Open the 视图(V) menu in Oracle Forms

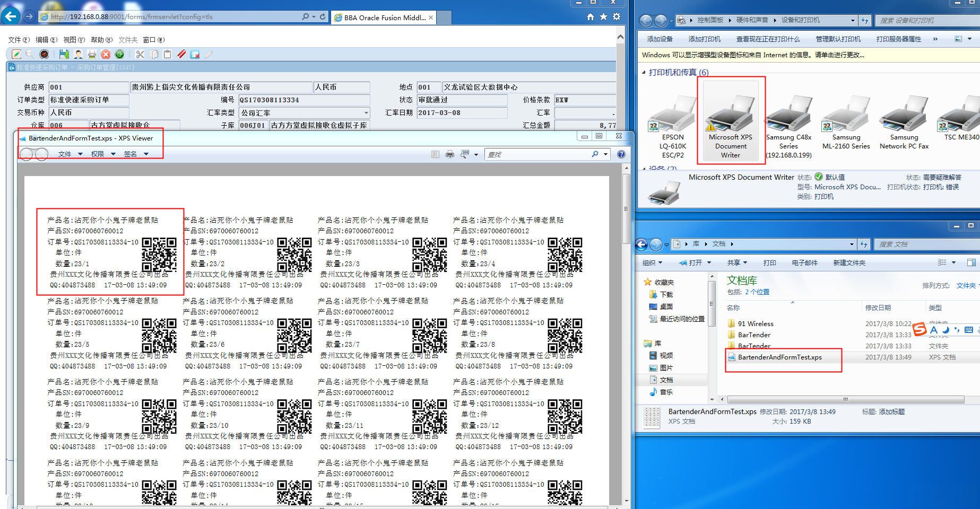74,40
